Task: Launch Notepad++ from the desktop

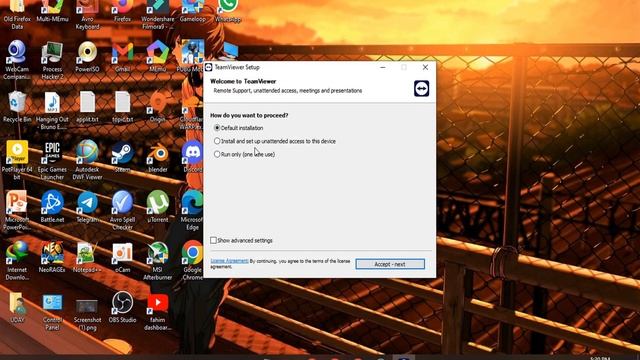Action: point(87,257)
